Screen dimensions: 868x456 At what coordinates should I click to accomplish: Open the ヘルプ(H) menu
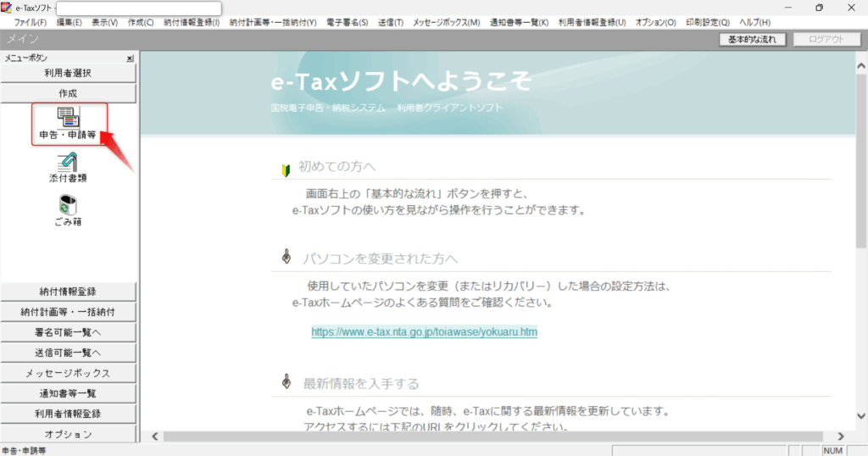click(x=754, y=23)
